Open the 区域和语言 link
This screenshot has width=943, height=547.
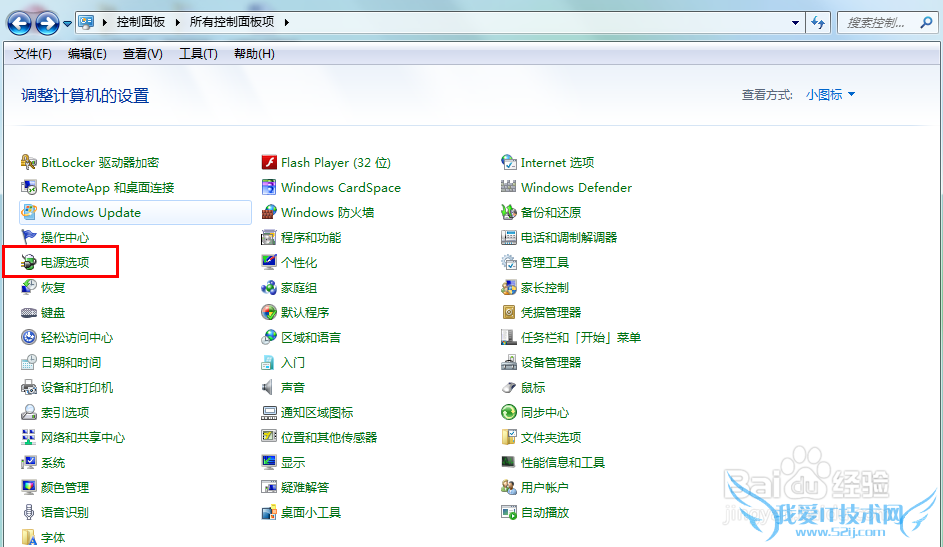point(311,338)
